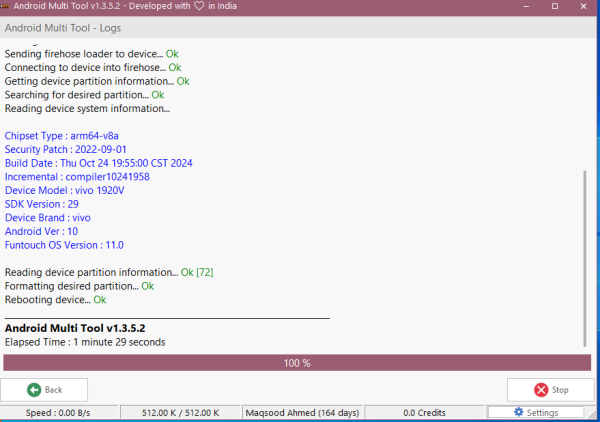Screen dimensions: 600x422
Task: Click the app icon in the title bar
Action: (x=5, y=6)
